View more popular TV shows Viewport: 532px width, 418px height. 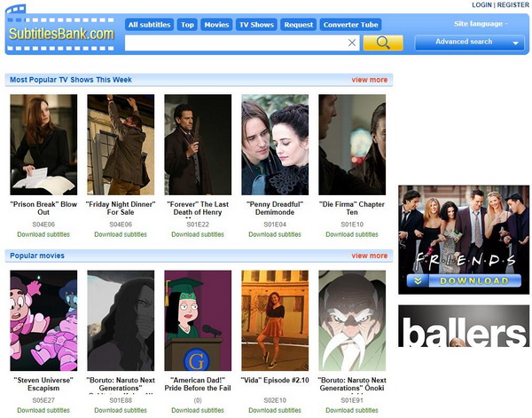point(369,80)
